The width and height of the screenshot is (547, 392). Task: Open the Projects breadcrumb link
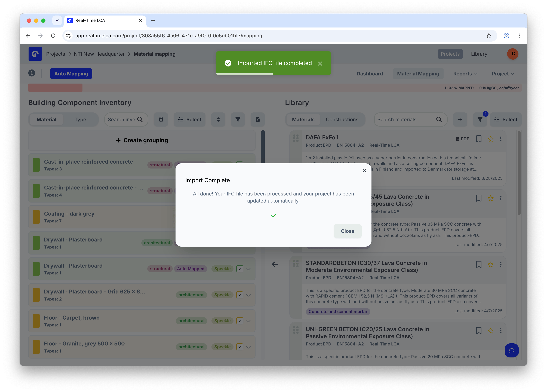click(x=56, y=54)
